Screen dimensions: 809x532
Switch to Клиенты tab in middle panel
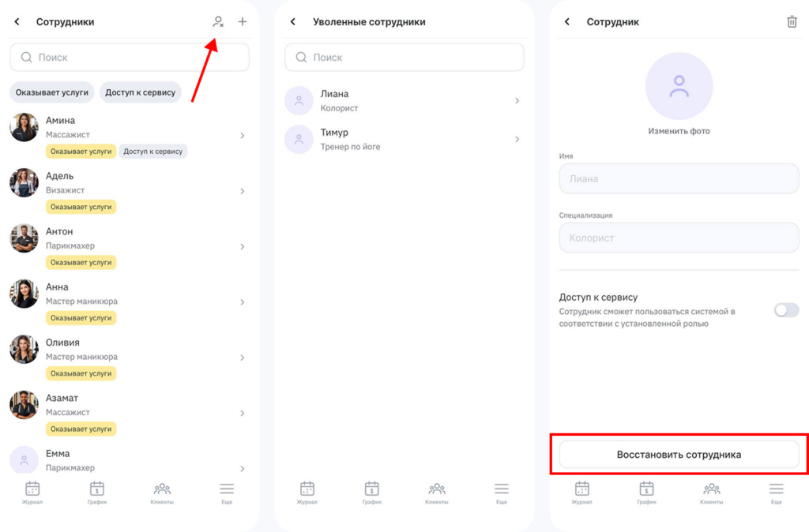click(436, 492)
